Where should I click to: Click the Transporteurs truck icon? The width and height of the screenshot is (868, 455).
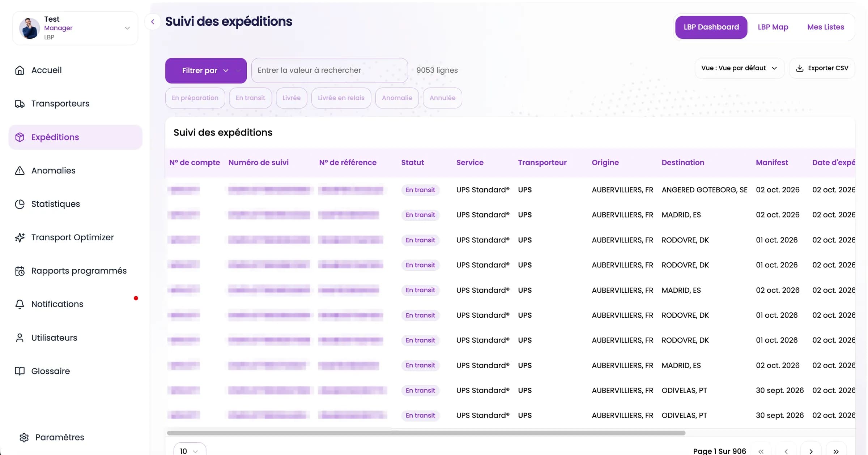pyautogui.click(x=20, y=104)
